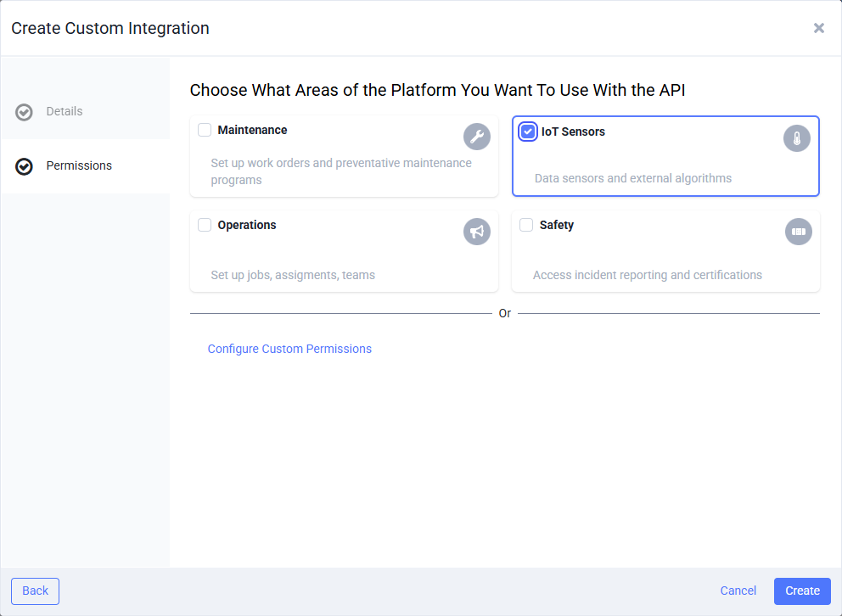Click the Safety card title
Image resolution: width=842 pixels, height=616 pixels.
556,225
